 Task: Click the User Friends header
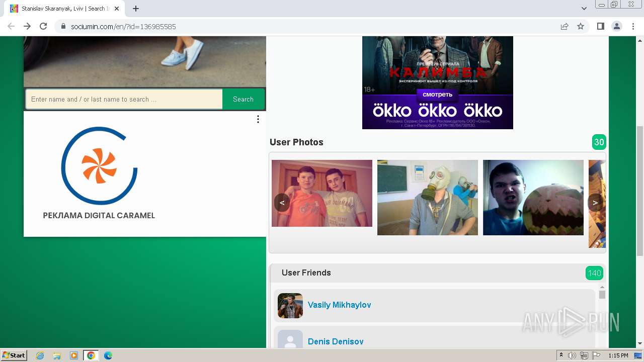coord(306,273)
